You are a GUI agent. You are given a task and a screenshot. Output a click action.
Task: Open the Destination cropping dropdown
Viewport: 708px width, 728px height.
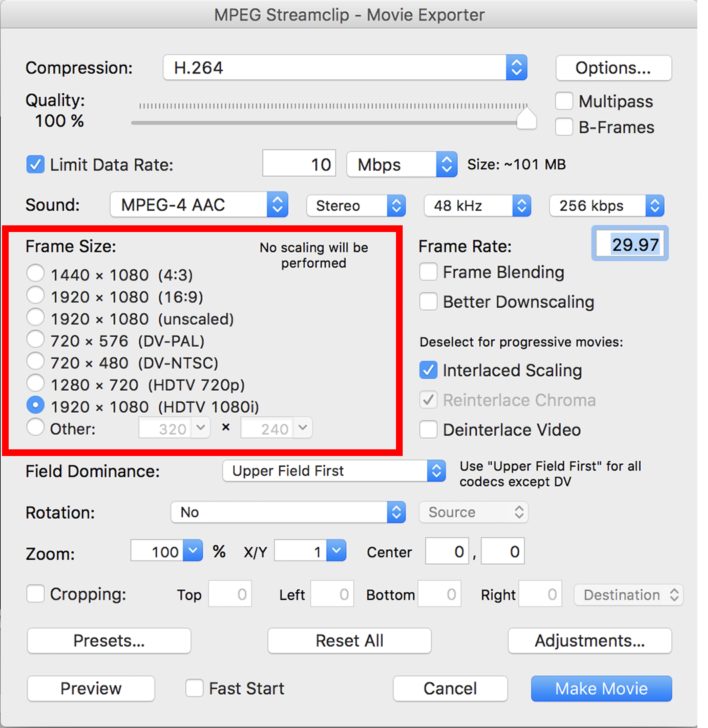(x=629, y=595)
